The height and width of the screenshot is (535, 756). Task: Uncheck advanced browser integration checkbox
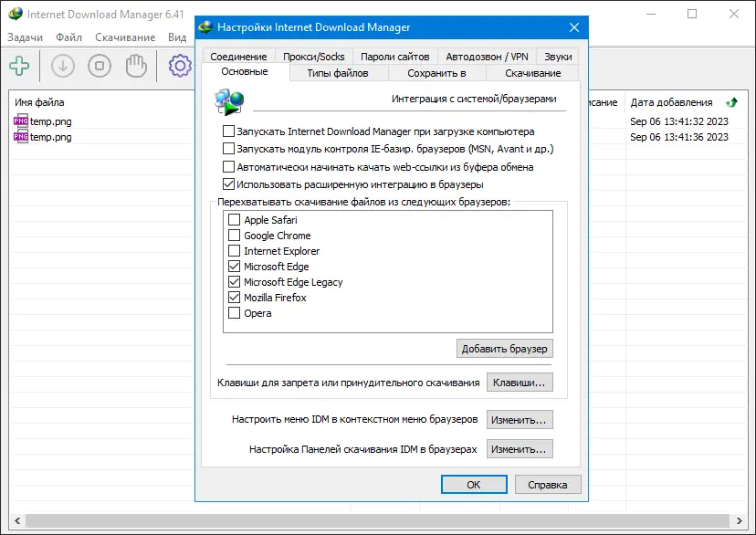228,184
